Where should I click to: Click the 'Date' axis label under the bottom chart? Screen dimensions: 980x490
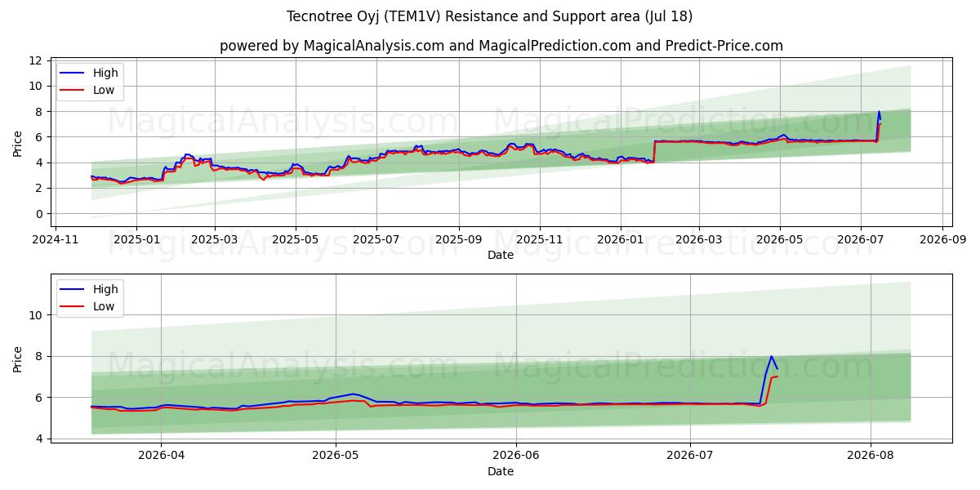(501, 472)
